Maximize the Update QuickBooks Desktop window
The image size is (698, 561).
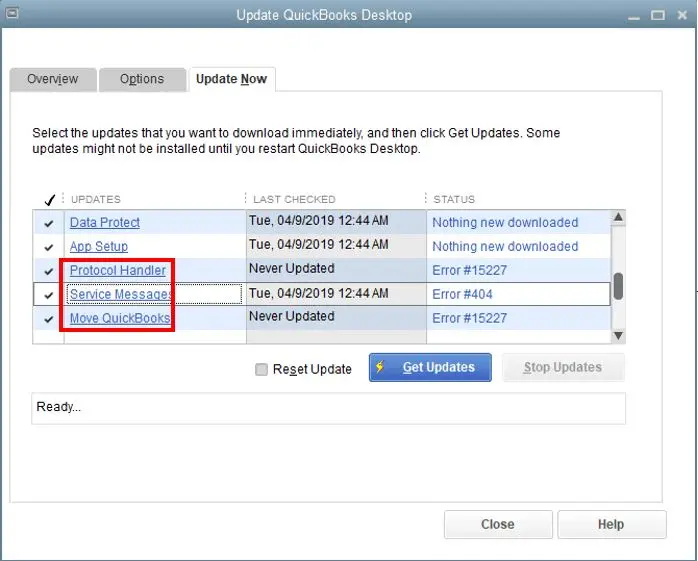tap(658, 15)
